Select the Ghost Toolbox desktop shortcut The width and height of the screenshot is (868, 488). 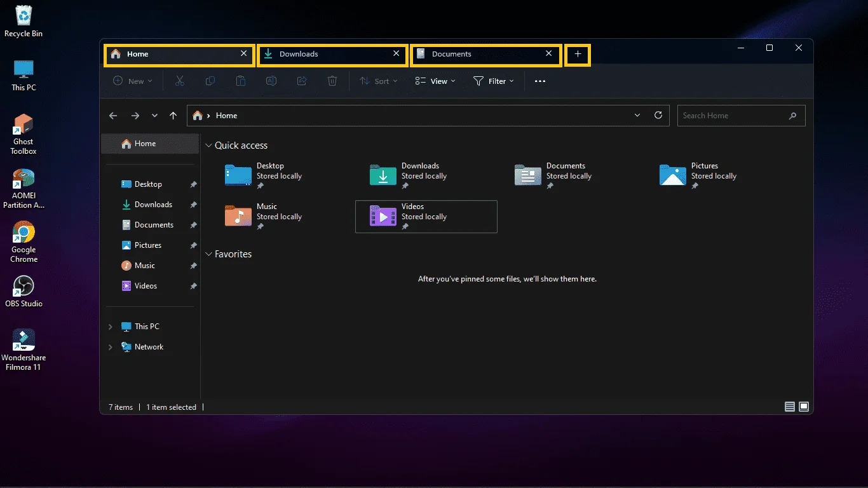click(24, 133)
